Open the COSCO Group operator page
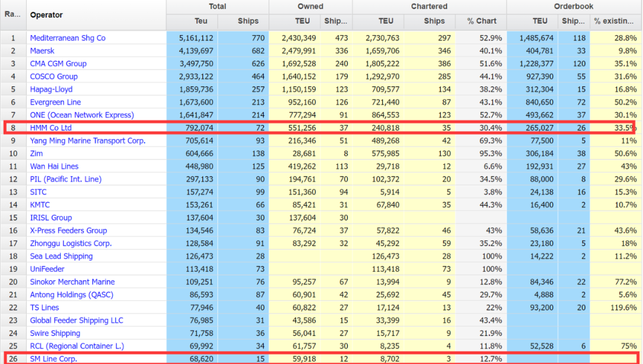Image resolution: width=643 pixels, height=364 pixels. [x=54, y=76]
